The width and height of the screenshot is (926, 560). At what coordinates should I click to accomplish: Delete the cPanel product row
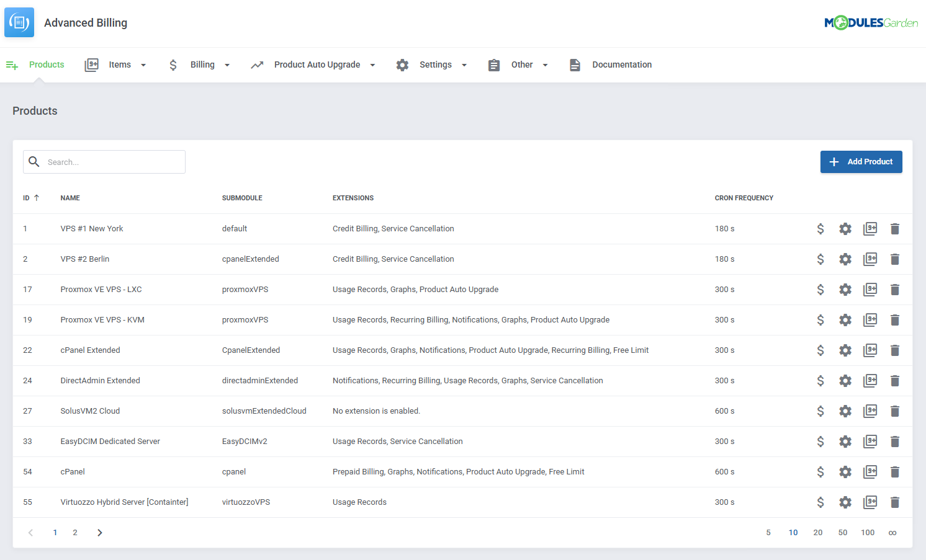tap(895, 471)
